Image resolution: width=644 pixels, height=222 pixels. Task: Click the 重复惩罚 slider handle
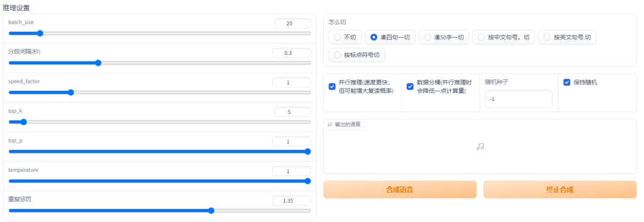pyautogui.click(x=211, y=211)
